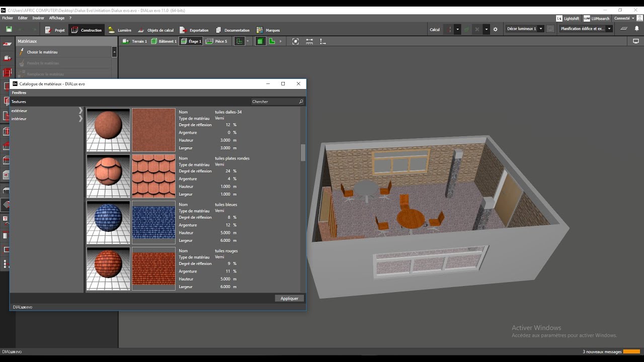Screen dimensions: 644x362
Task: Toggle the green floor plan view
Action: tap(272, 41)
